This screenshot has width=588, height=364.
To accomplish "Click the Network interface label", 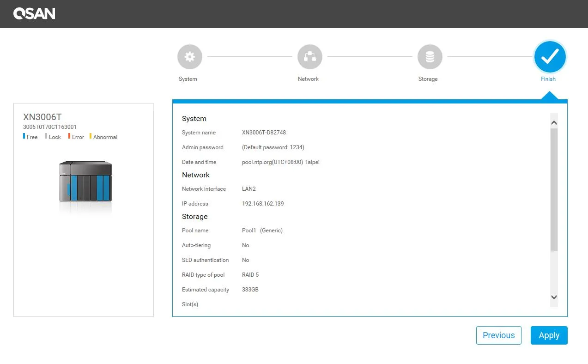I will pyautogui.click(x=204, y=189).
